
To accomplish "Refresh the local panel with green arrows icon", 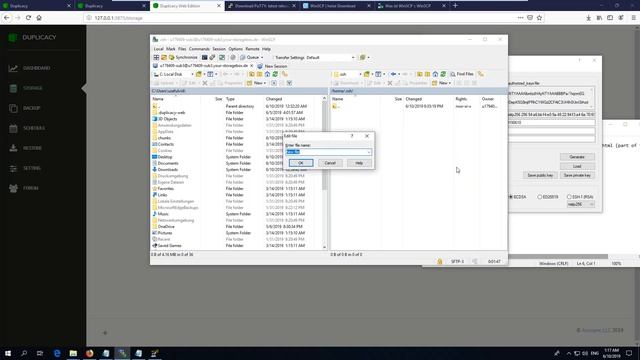I will pos(275,74).
